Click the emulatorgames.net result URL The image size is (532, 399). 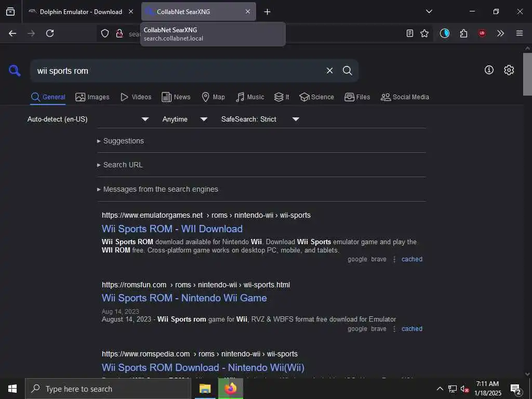point(206,215)
